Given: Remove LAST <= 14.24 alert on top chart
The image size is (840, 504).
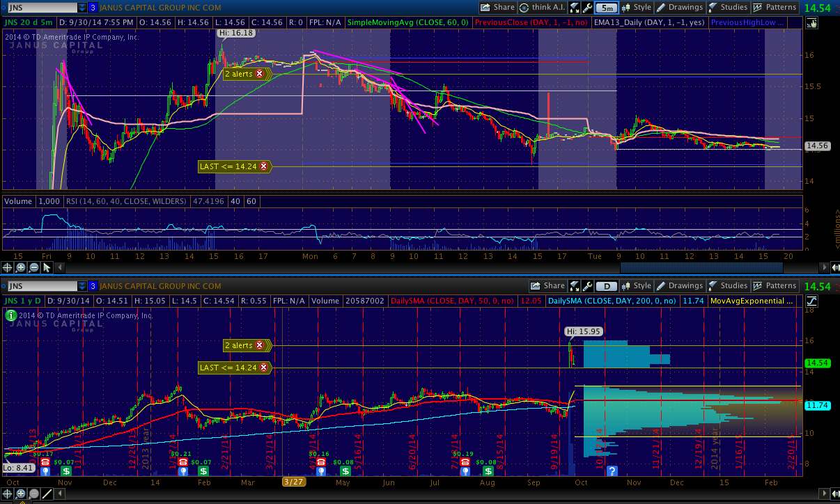Looking at the screenshot, I should click(263, 166).
